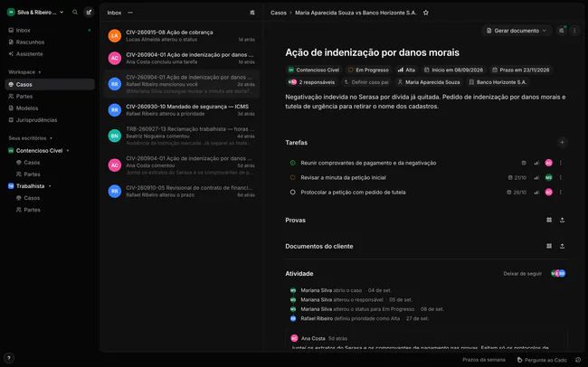Upload a file to Documentos do cliente

(562, 246)
